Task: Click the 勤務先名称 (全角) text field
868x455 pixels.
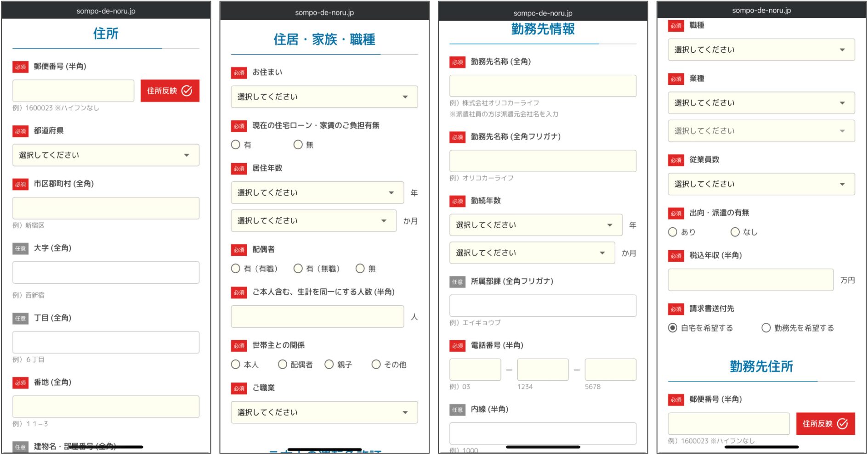Action: point(543,86)
